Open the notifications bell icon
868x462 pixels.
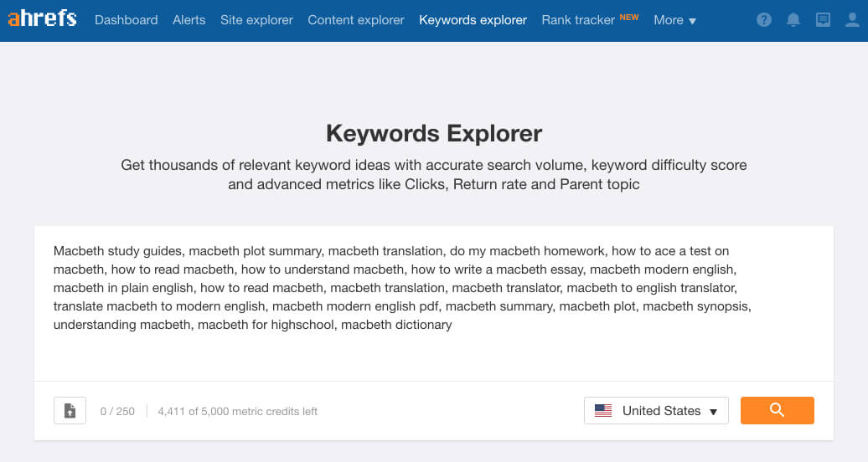[x=793, y=20]
